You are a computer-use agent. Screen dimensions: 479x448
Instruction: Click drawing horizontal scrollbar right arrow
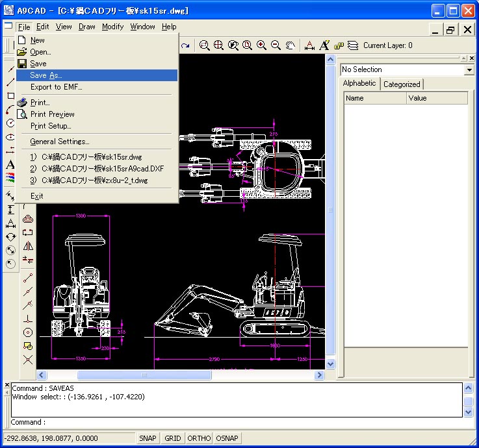click(x=319, y=375)
